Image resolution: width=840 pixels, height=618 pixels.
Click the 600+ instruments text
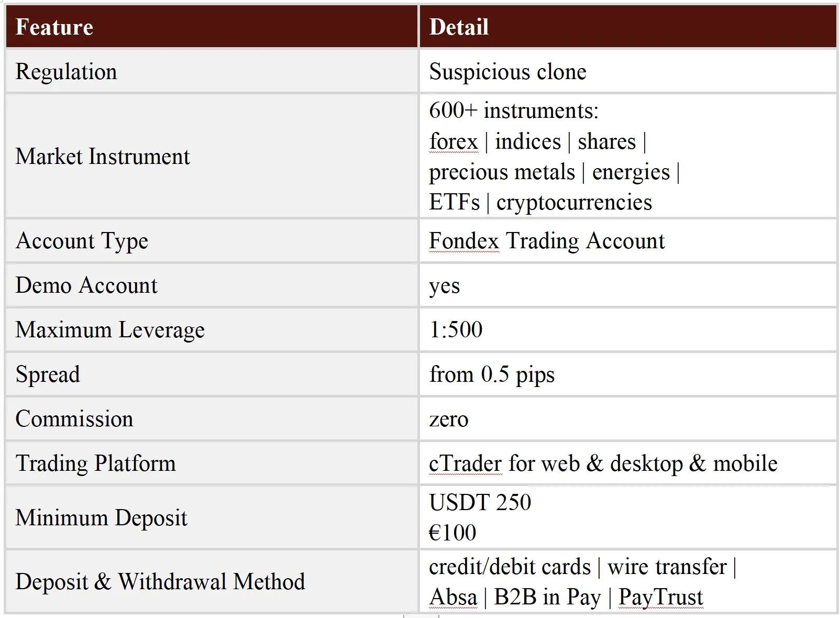click(x=514, y=111)
